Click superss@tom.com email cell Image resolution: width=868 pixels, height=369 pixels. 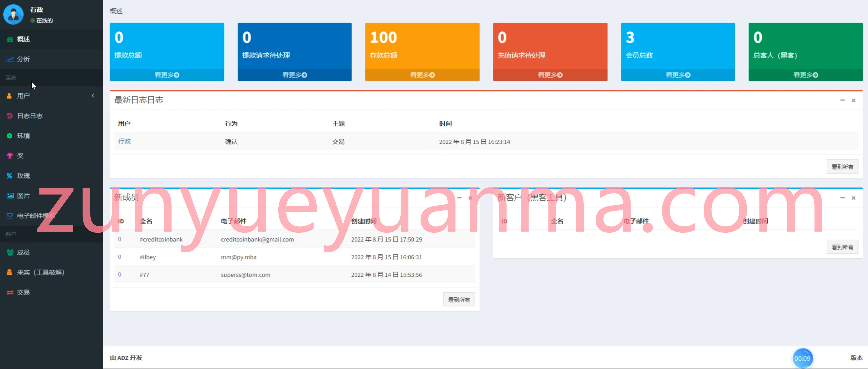pyautogui.click(x=246, y=275)
